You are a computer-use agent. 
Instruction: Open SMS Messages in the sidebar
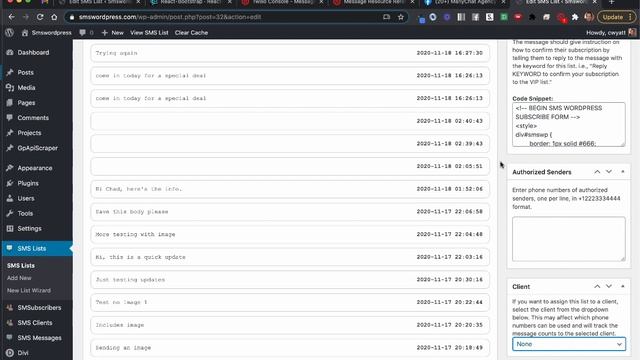(x=39, y=338)
